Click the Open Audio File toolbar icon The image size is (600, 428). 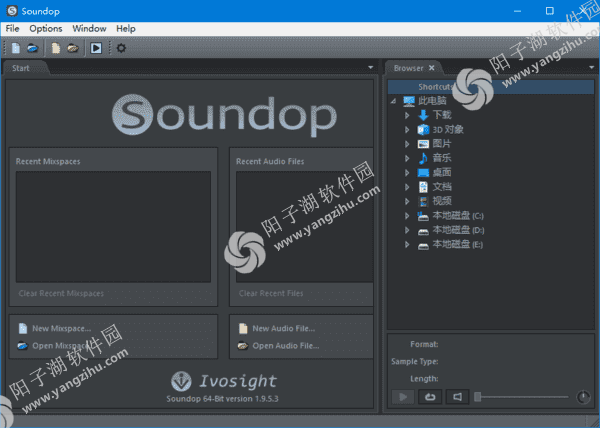pyautogui.click(x=73, y=48)
